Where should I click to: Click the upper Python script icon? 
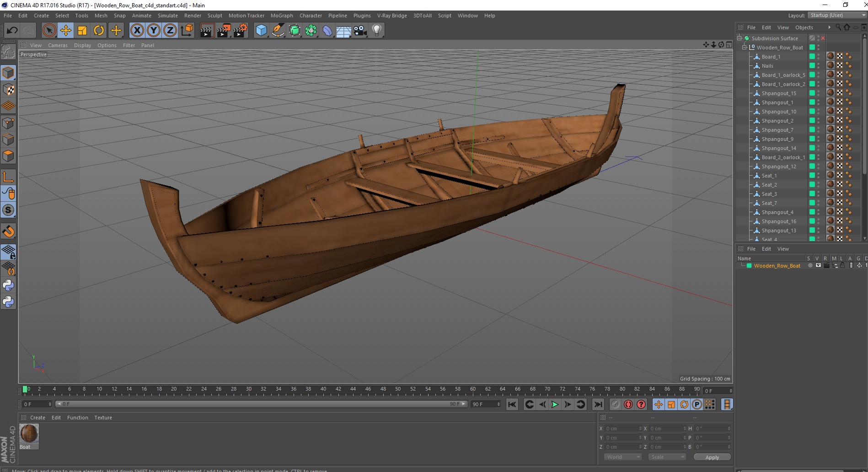coord(8,285)
